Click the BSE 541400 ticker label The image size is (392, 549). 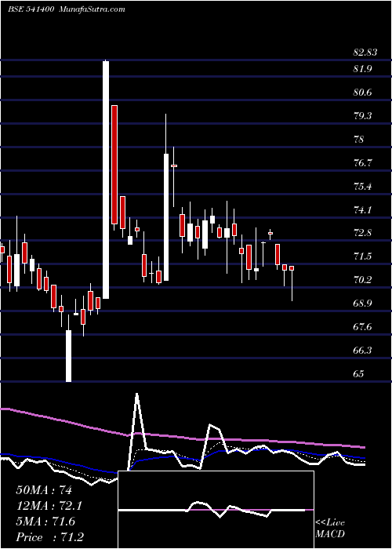tap(31, 9)
